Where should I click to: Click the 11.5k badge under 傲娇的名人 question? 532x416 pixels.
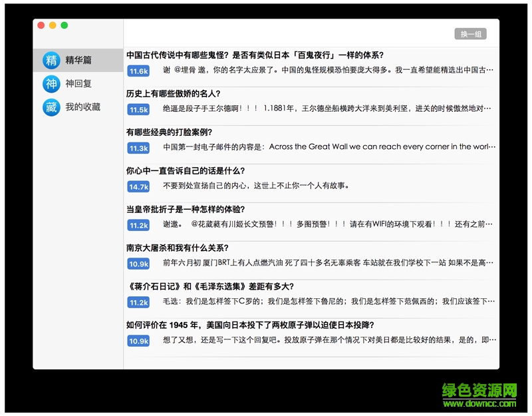tap(138, 108)
